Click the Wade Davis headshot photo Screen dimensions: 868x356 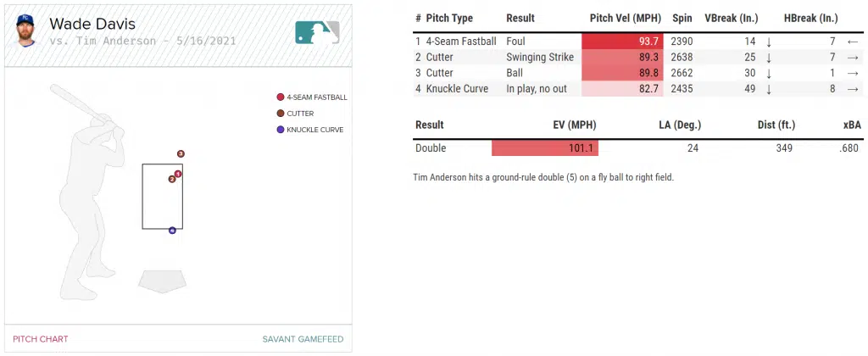point(25,31)
